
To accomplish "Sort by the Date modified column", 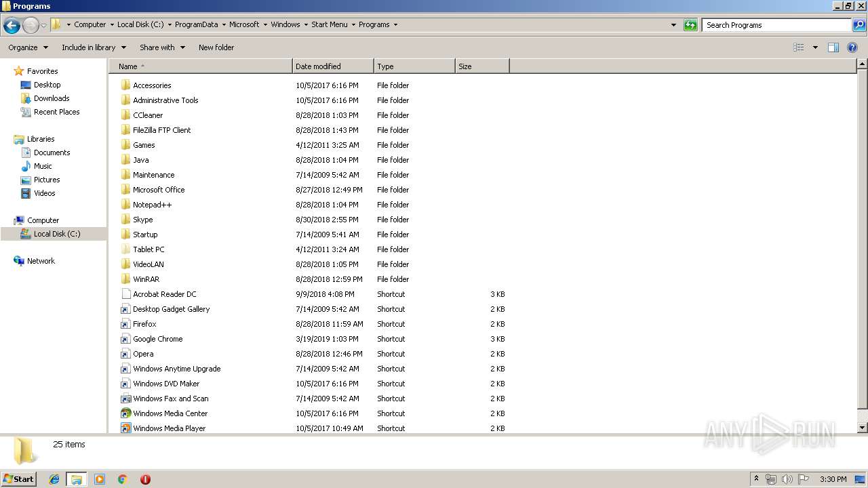I will [x=333, y=66].
